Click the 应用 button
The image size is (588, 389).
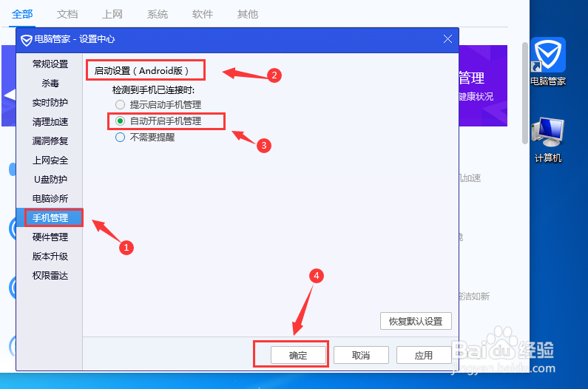423,355
